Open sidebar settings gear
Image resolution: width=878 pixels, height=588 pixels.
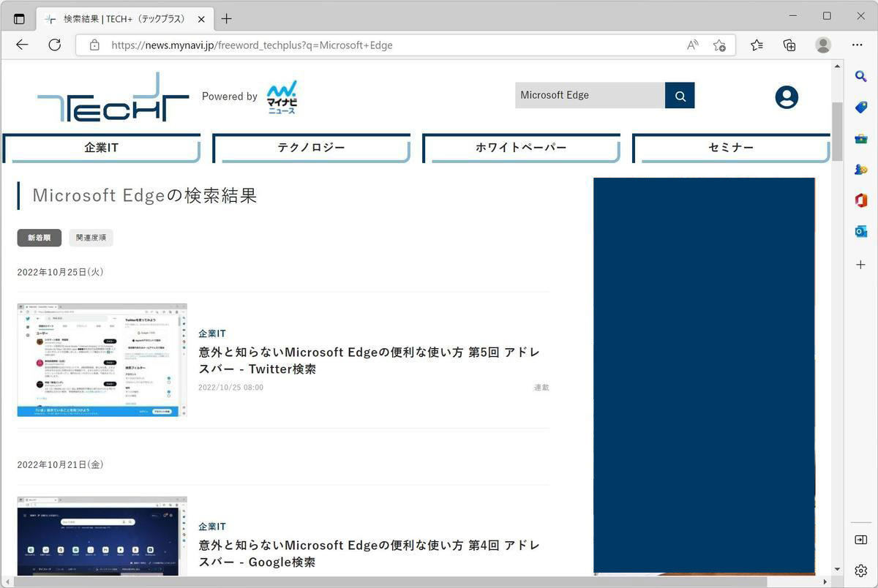coord(861,570)
